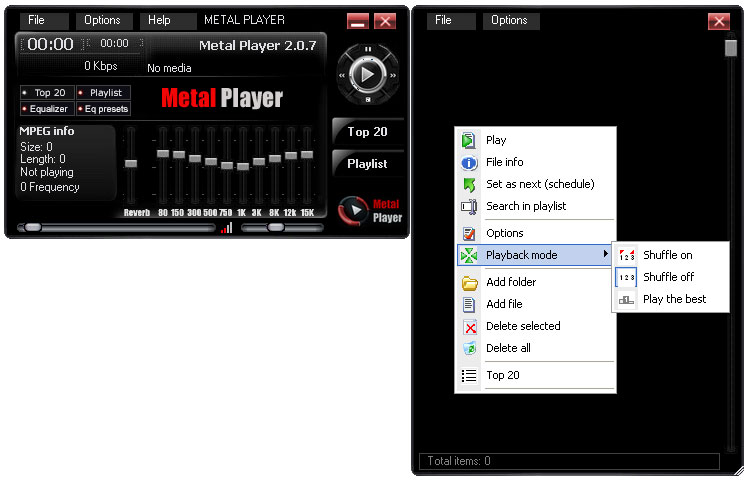Image resolution: width=748 pixels, height=480 pixels.
Task: Click the Options checklist icon in context menu
Action: pyautogui.click(x=469, y=233)
